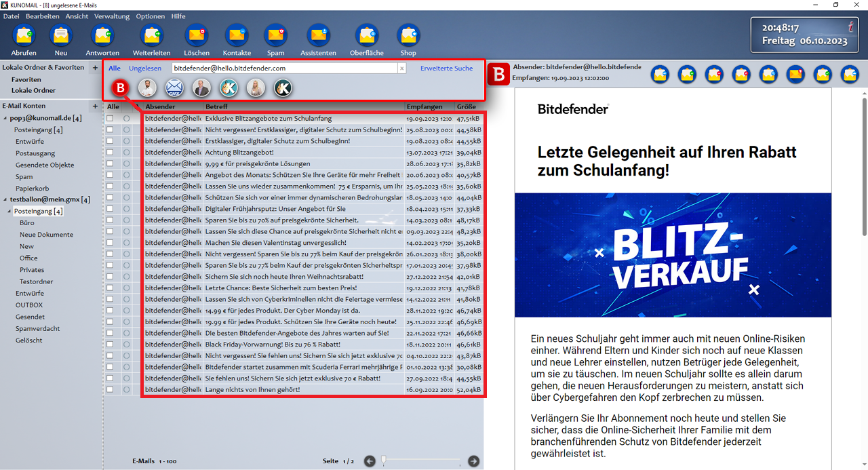
Task: Tick checkbox for 'Sichern Sie sich noch heute Ihren Weihnachtsrabatt!'
Action: tap(110, 277)
